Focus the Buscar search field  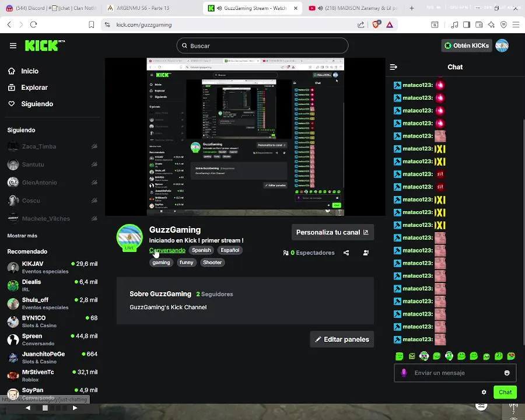(x=262, y=45)
